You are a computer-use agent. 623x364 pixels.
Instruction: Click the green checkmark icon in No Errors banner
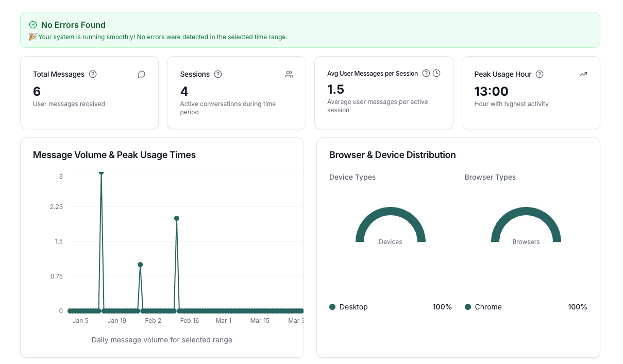coord(33,25)
